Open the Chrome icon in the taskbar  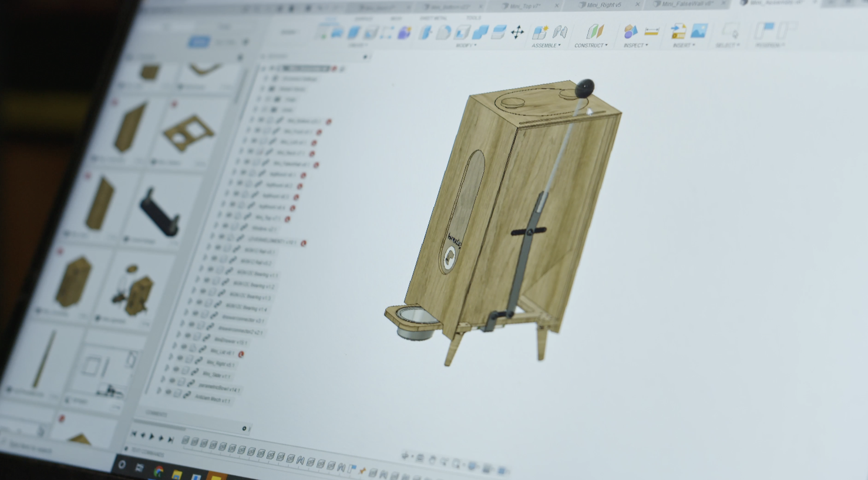[158, 471]
